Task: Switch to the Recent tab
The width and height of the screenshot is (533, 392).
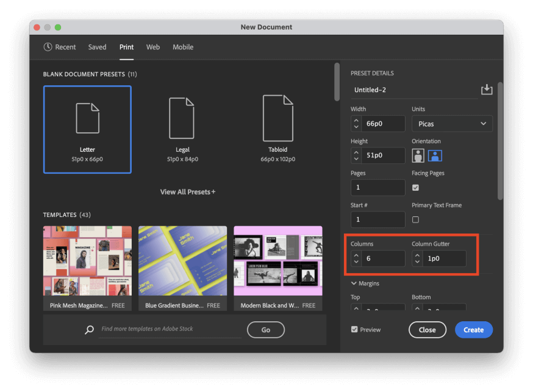Action: 60,47
